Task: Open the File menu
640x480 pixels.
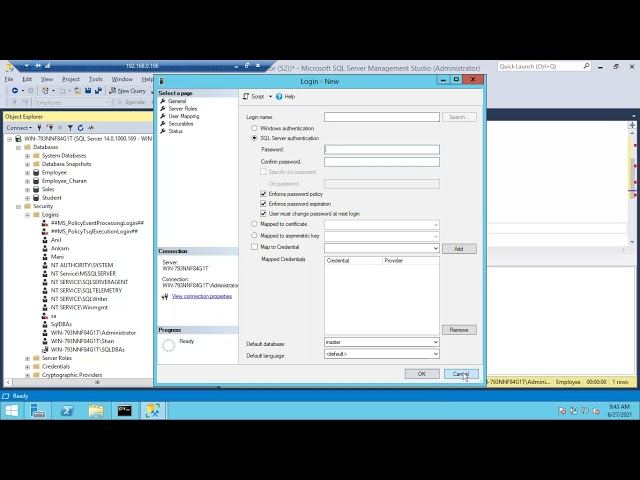Action: pyautogui.click(x=9, y=79)
